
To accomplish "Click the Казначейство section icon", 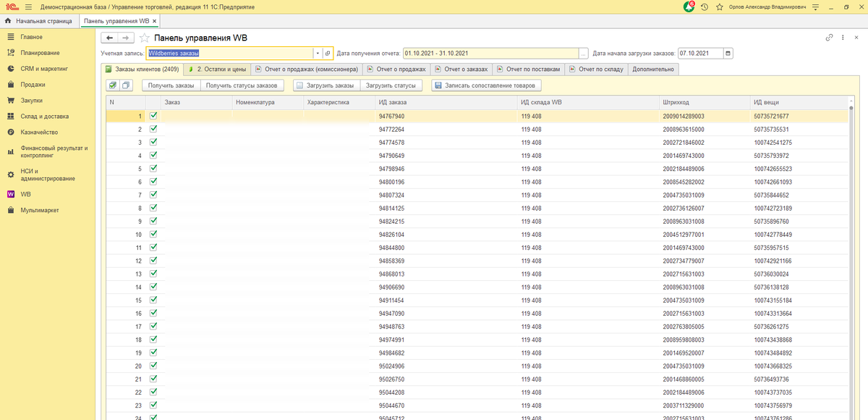I will tap(11, 133).
